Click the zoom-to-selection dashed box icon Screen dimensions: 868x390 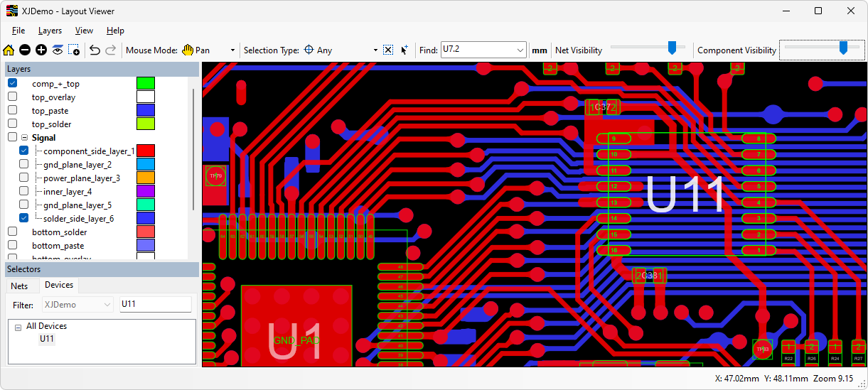tap(74, 50)
